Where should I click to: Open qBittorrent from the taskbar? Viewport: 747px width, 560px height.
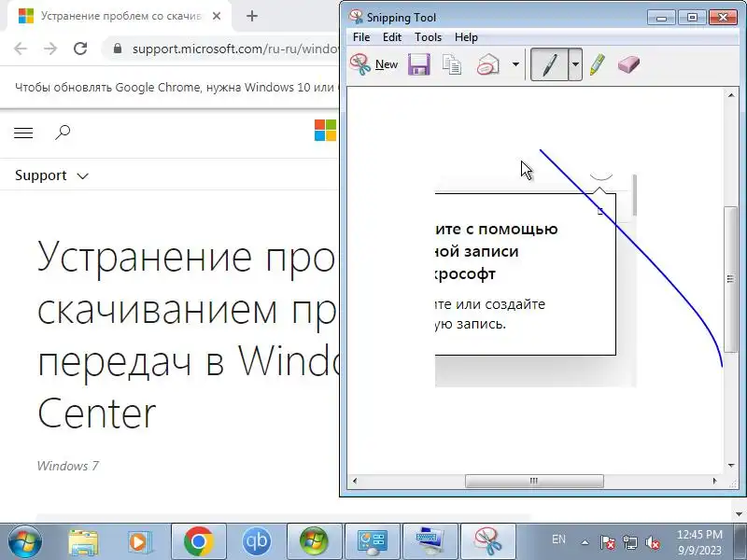(256, 542)
